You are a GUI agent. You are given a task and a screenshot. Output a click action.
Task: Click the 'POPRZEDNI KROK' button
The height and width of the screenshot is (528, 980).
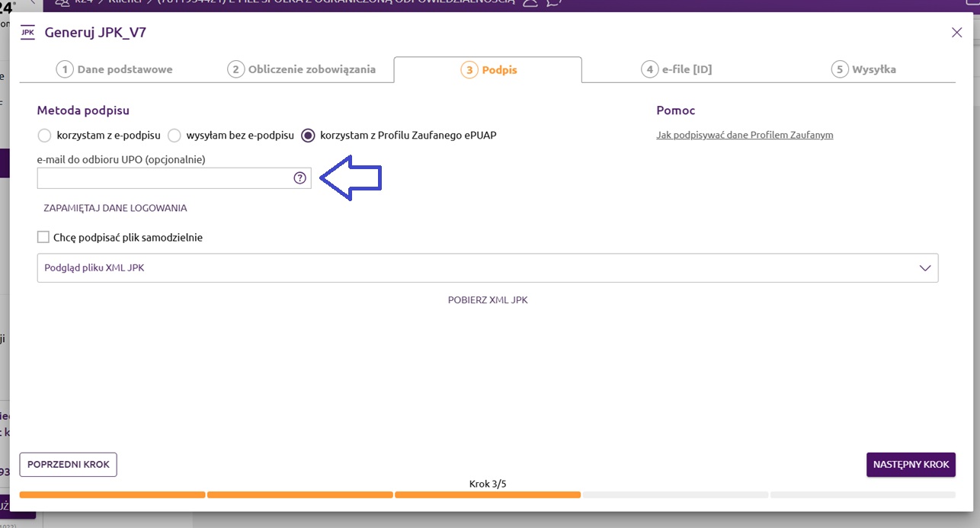68,464
